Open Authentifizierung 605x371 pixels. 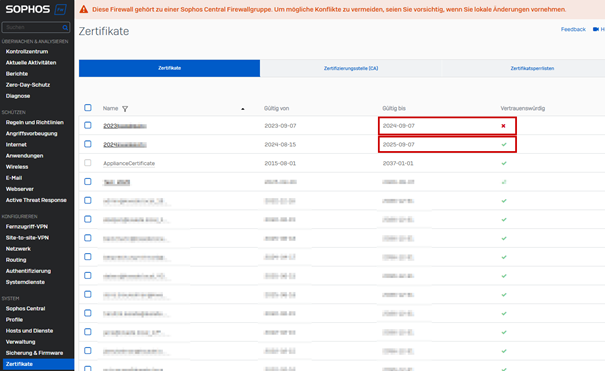28,271
